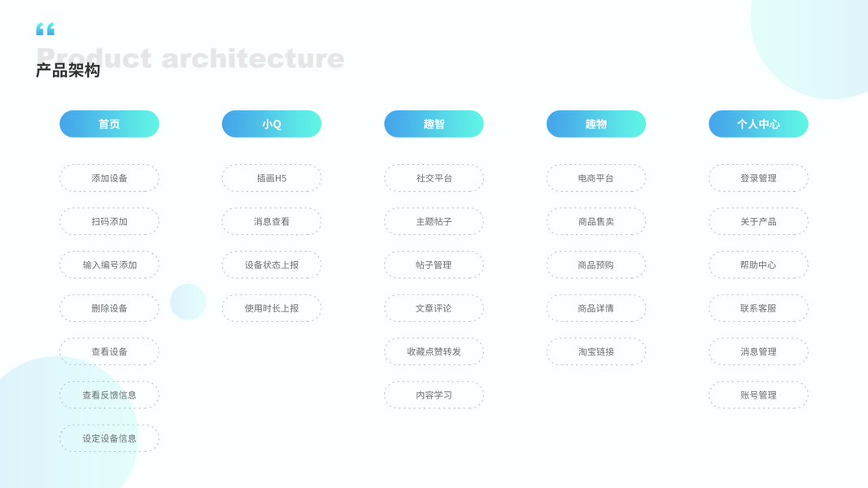The height and width of the screenshot is (488, 868).
Task: Select the 小Q header tab
Action: coord(272,124)
